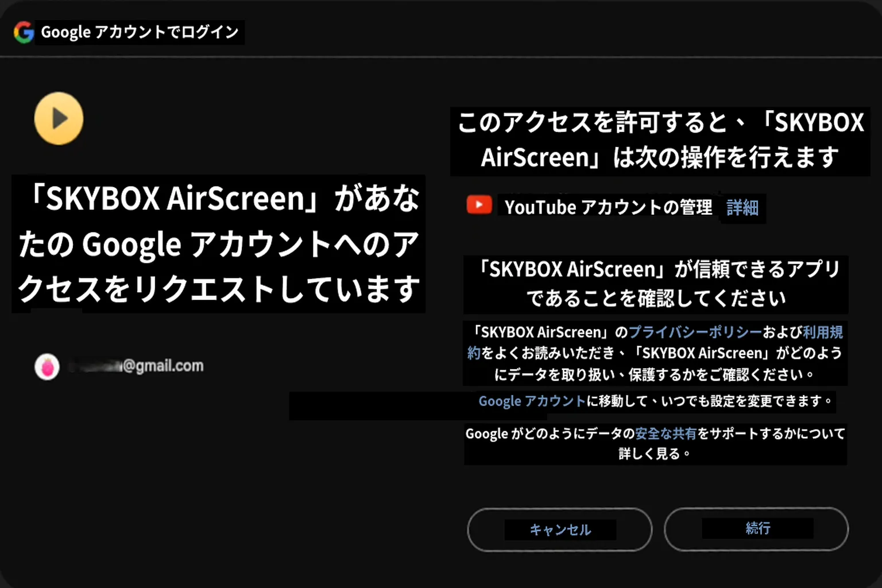Click the yellow SKYBOX AirScreen app icon
The height and width of the screenshot is (588, 882).
[x=59, y=118]
